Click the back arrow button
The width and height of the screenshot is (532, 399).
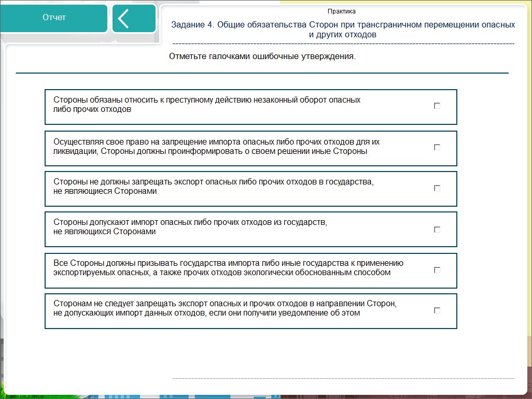[134, 18]
